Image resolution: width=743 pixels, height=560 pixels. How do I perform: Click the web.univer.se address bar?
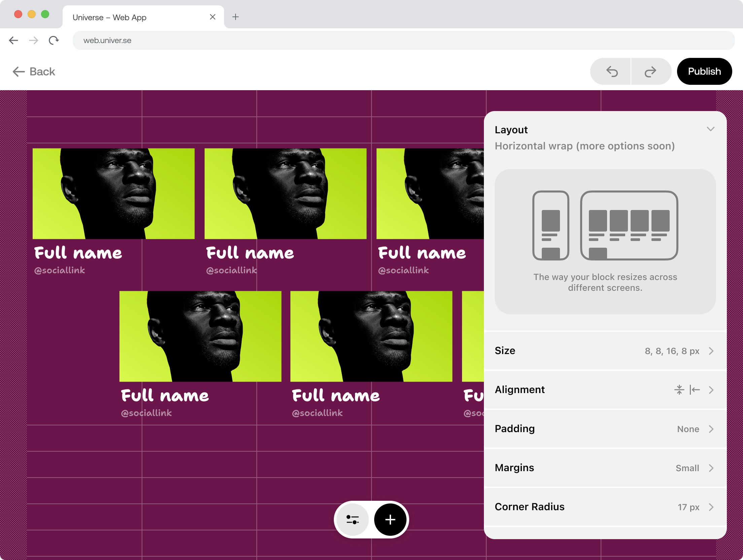[403, 40]
